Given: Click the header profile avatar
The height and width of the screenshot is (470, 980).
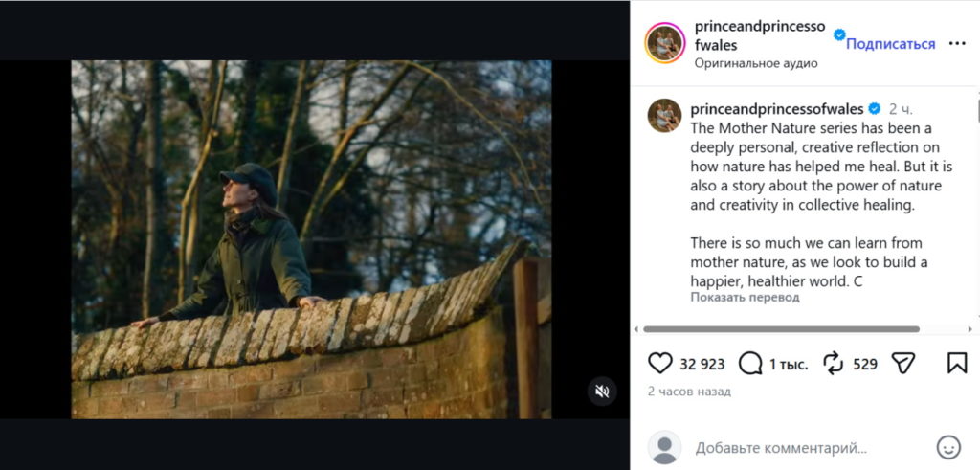Looking at the screenshot, I should 664,43.
